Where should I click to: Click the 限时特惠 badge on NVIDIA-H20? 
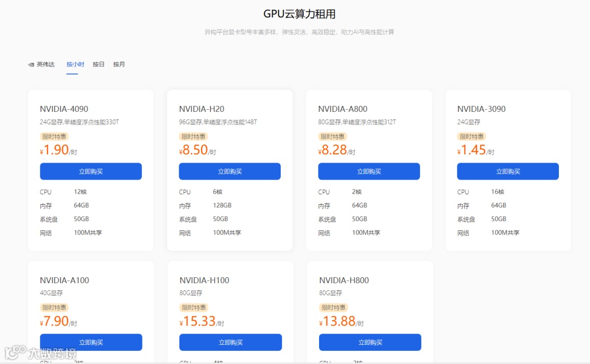click(x=193, y=136)
